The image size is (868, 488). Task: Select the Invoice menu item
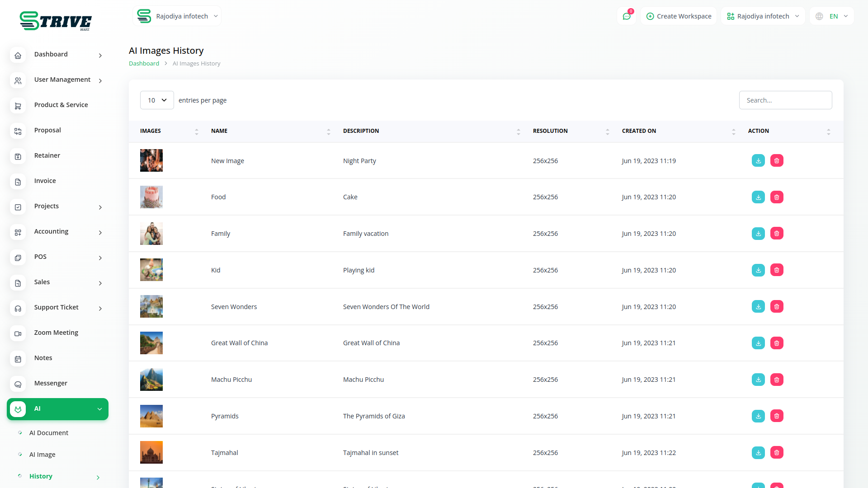coord(45,181)
